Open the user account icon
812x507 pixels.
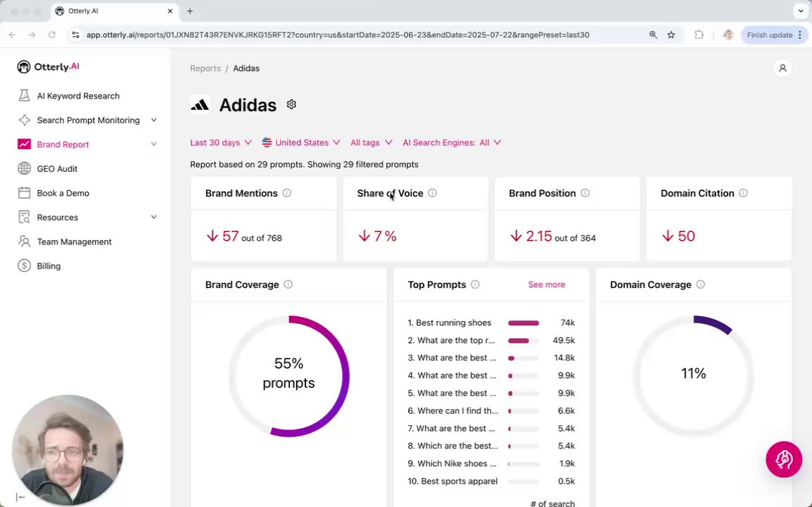[782, 68]
